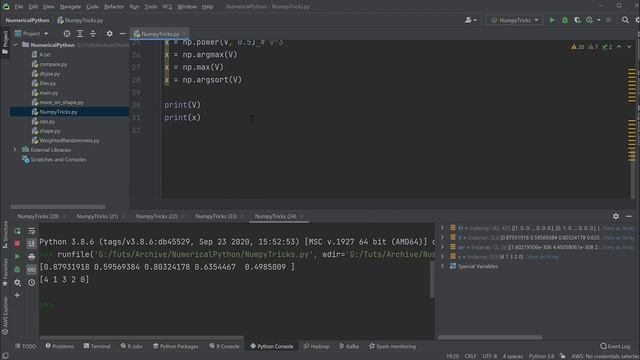Click line 30 print(V) in editor
Viewport: 640px width, 360px height.
(x=182, y=105)
